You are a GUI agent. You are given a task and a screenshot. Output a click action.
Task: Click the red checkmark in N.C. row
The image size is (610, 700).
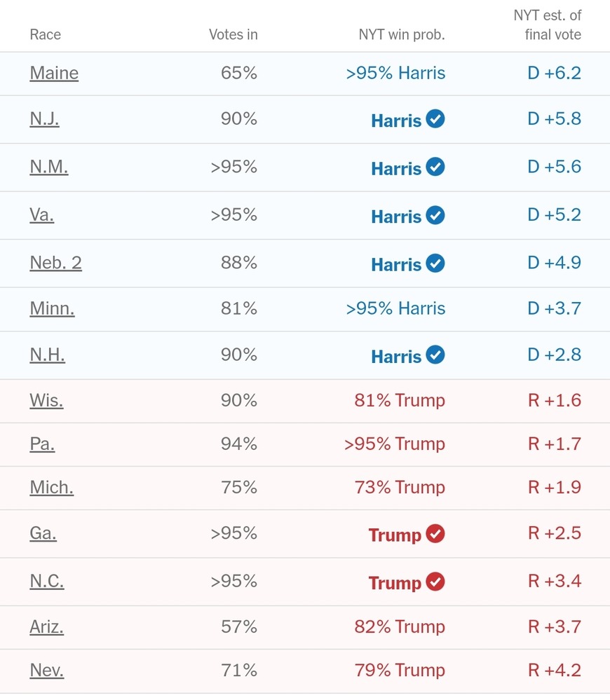[435, 582]
